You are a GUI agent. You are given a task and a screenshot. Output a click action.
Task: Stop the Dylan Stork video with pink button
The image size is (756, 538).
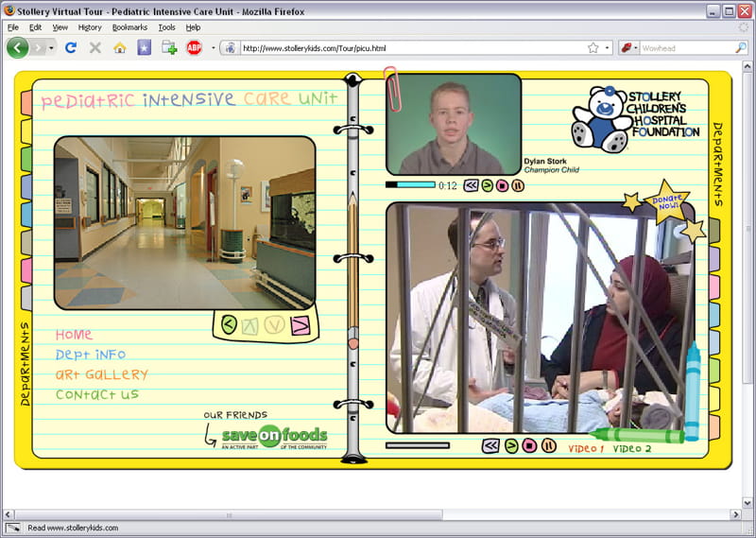click(503, 185)
